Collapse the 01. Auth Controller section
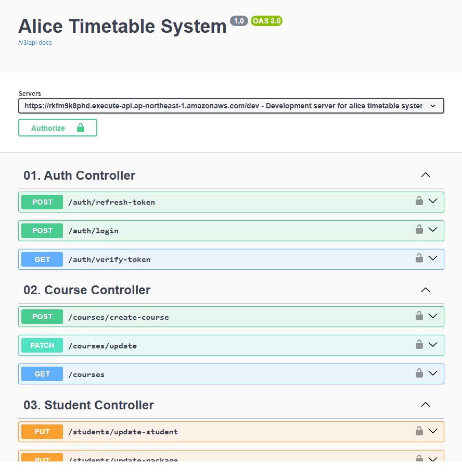The width and height of the screenshot is (462, 476). pos(426,175)
